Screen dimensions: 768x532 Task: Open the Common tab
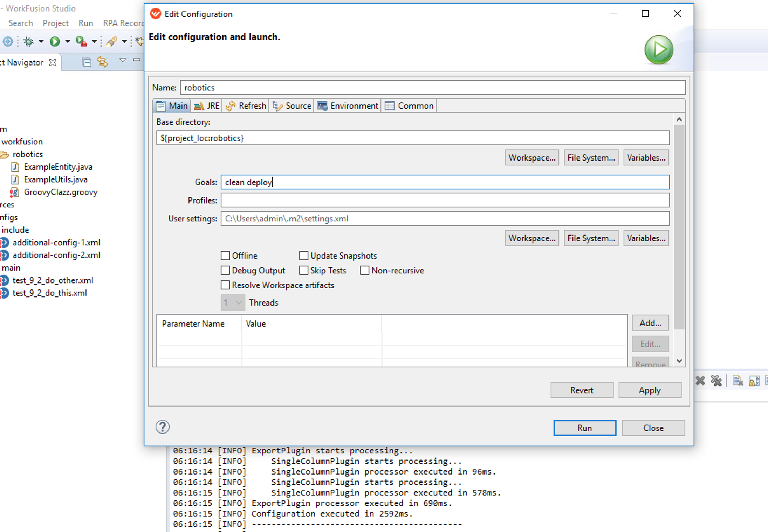coord(409,106)
